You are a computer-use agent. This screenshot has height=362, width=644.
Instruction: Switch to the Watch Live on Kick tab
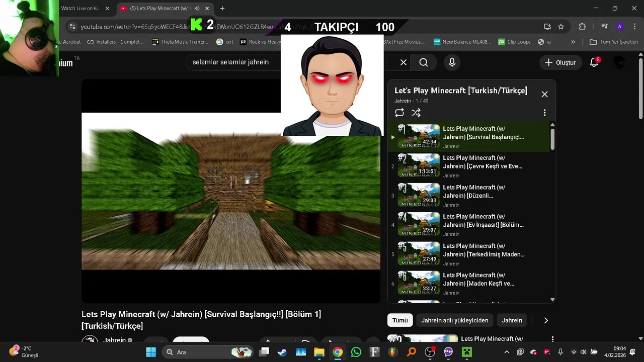(x=80, y=8)
